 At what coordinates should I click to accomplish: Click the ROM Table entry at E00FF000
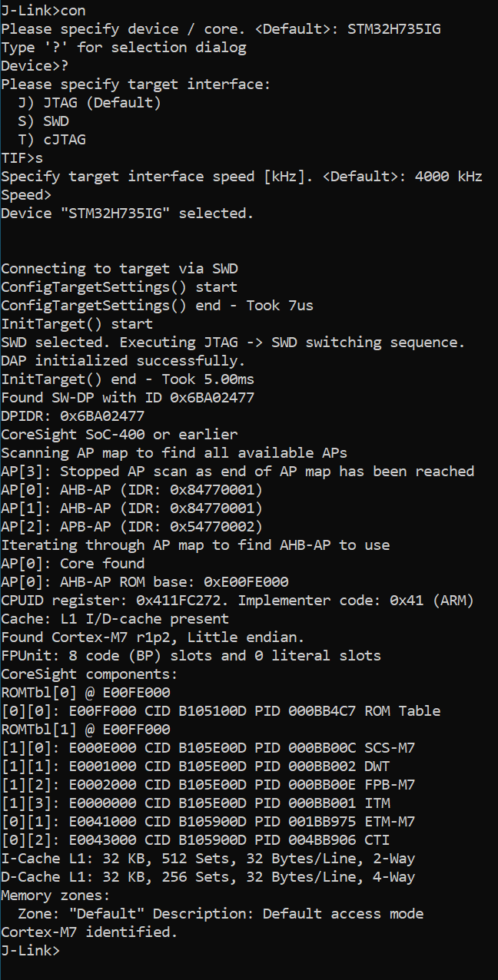[x=221, y=711]
